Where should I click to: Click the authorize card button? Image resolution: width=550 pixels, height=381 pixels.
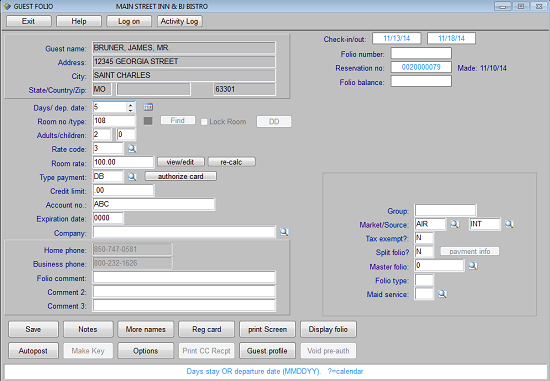click(181, 176)
